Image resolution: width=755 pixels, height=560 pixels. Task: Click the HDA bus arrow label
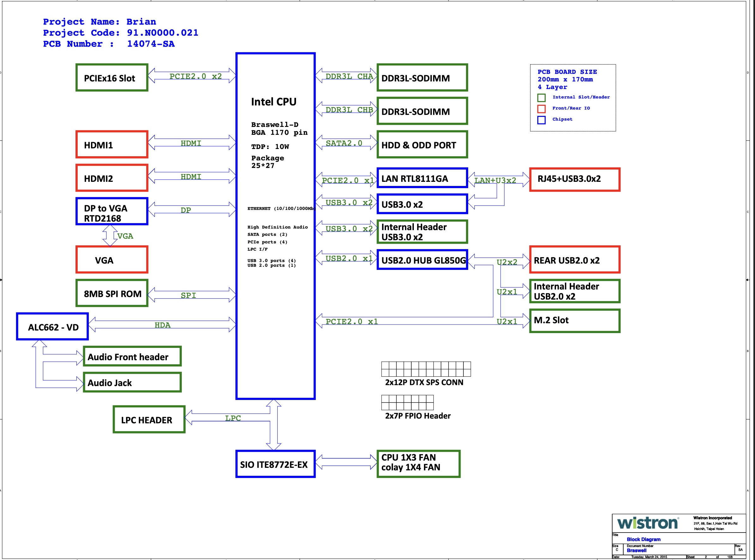162,325
